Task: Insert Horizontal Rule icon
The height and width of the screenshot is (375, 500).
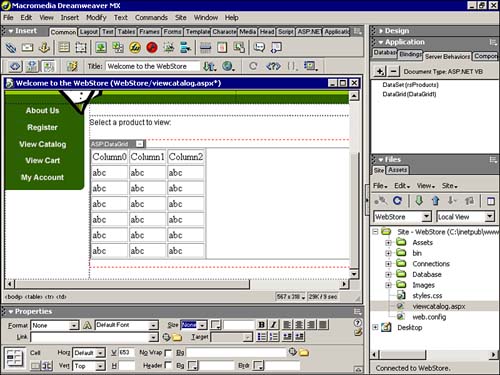Action: pyautogui.click(x=205, y=48)
